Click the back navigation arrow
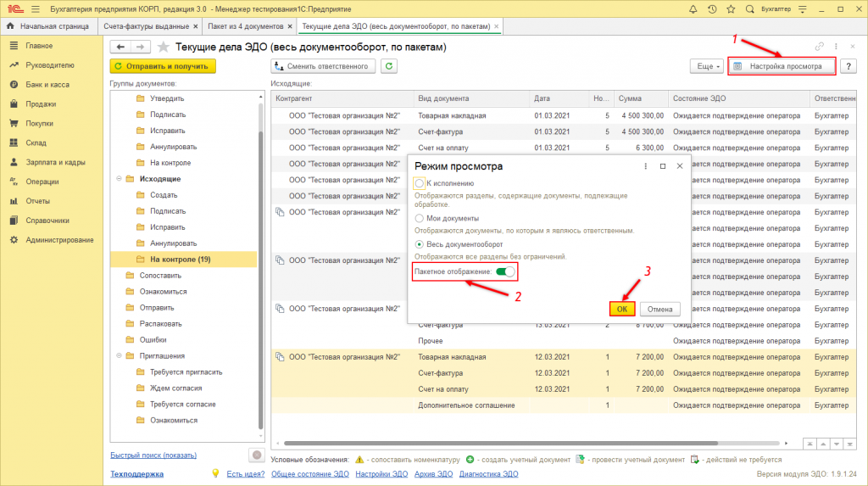This screenshot has width=868, height=486. [x=120, y=47]
